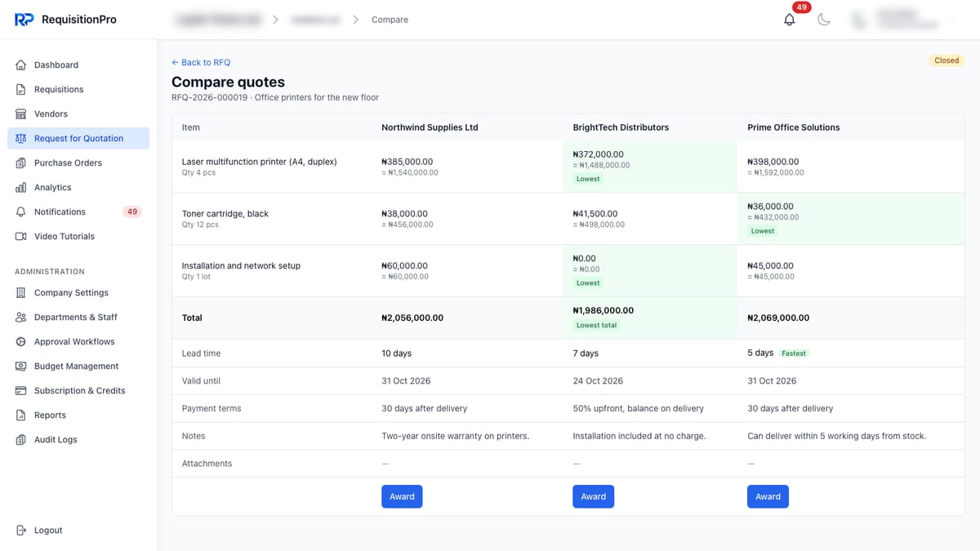This screenshot has width=980, height=551.
Task: Click the Request for Quotation scales icon
Action: pos(21,138)
